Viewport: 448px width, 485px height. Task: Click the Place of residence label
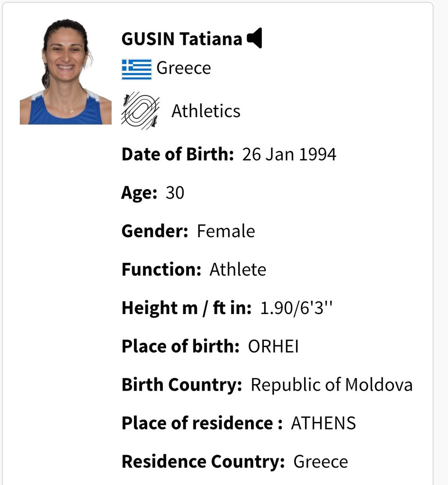point(202,423)
